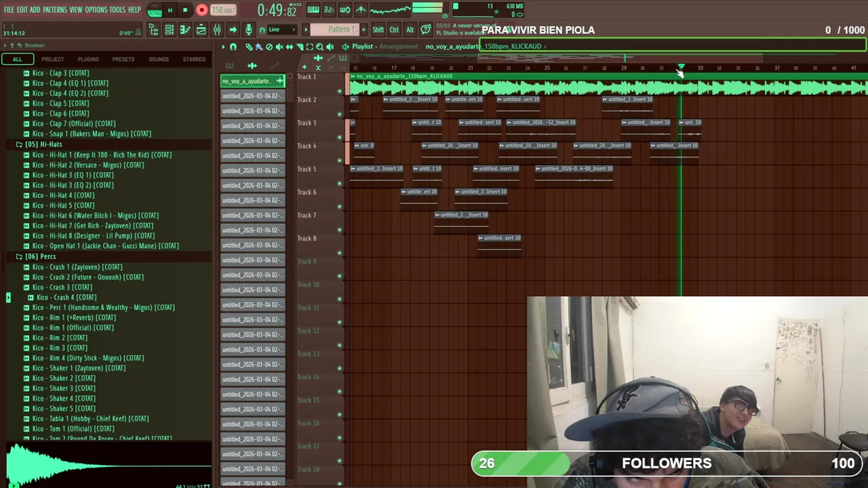
Task: Add new pattern with plus button
Action: click(x=363, y=29)
